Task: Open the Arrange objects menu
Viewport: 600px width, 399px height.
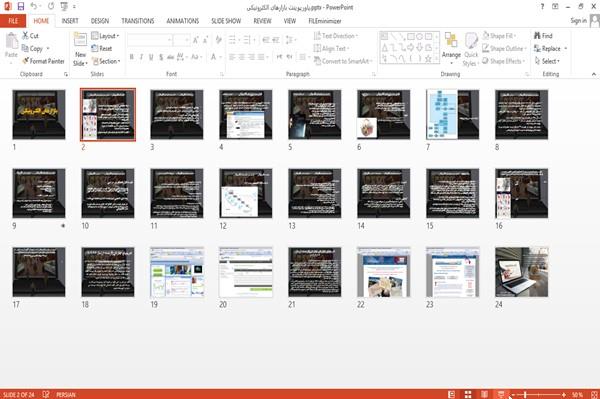Action: pos(451,49)
